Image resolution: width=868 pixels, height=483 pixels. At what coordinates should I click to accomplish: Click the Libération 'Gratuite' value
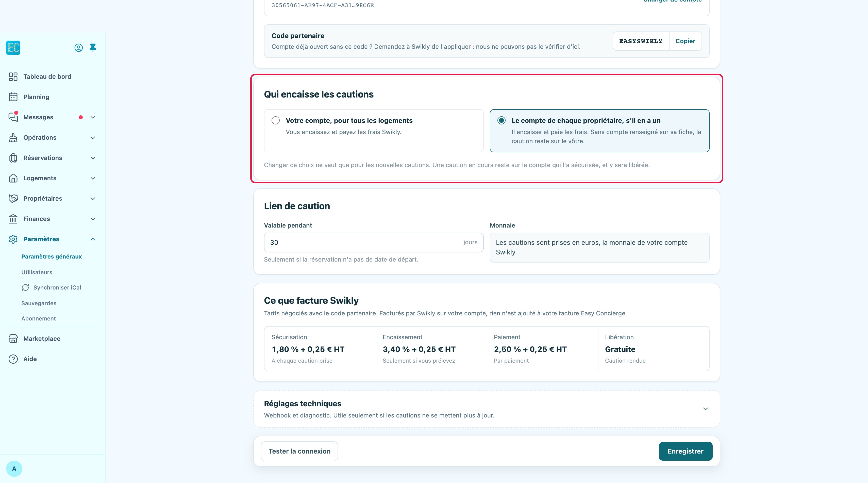(620, 349)
